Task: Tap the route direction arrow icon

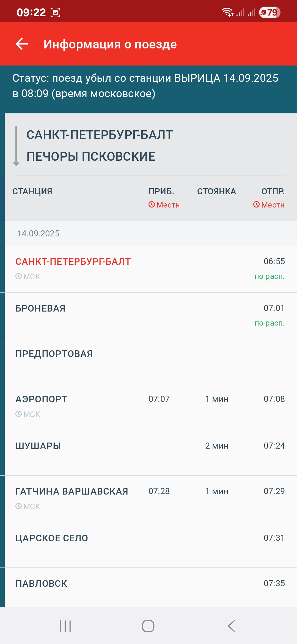Action: tap(16, 146)
